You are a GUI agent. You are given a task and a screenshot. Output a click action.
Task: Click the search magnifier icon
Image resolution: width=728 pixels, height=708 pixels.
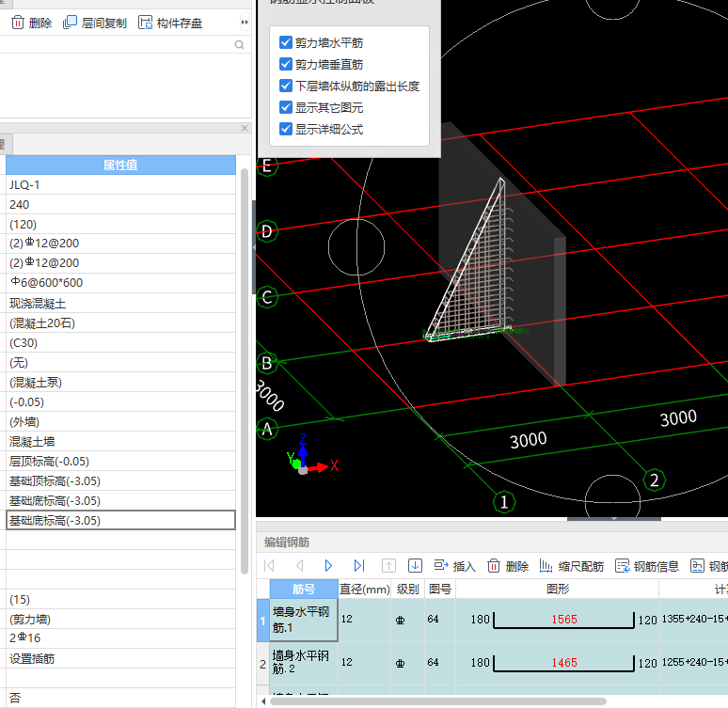pyautogui.click(x=239, y=45)
